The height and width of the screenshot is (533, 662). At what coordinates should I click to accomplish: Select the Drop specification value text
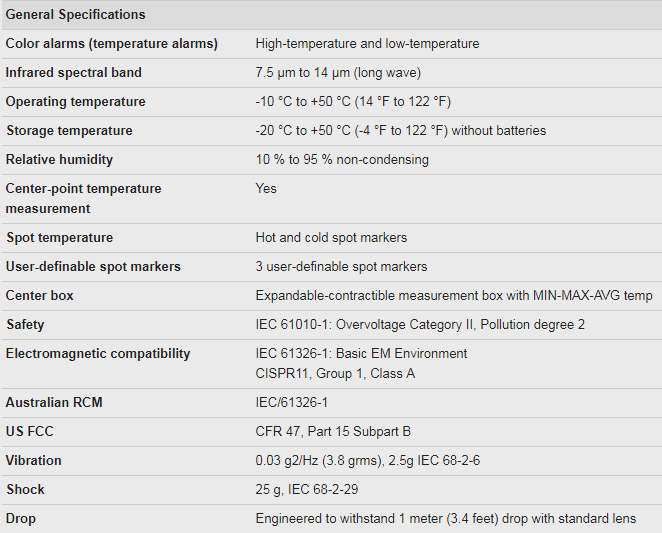click(445, 519)
